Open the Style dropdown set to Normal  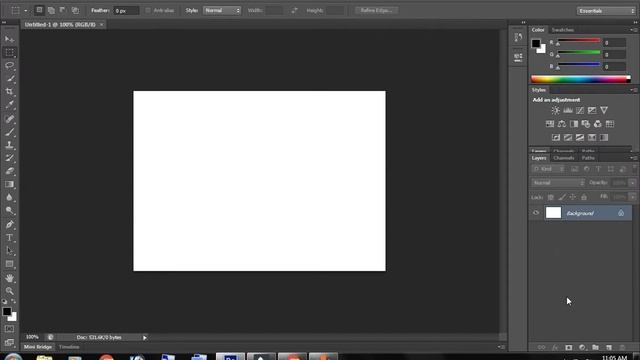click(222, 11)
